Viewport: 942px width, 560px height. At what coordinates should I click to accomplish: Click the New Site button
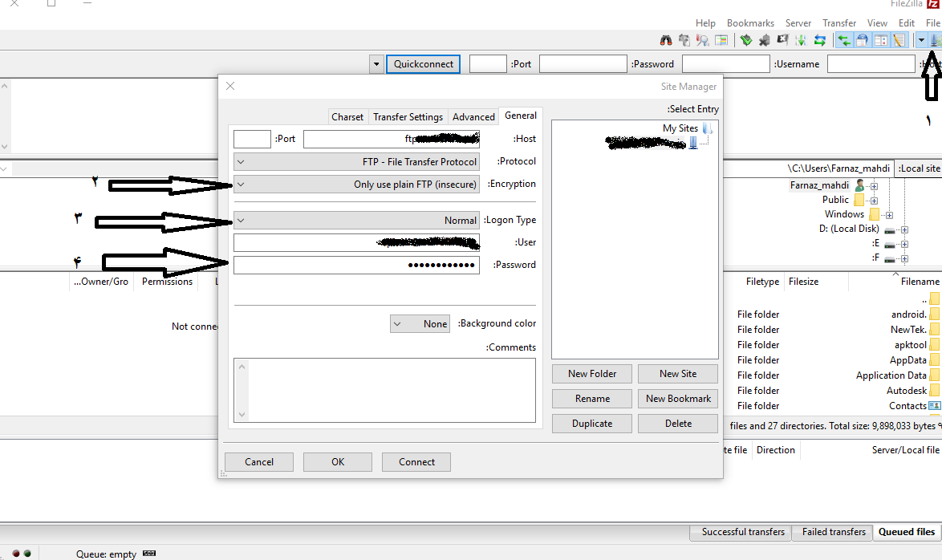click(x=677, y=374)
